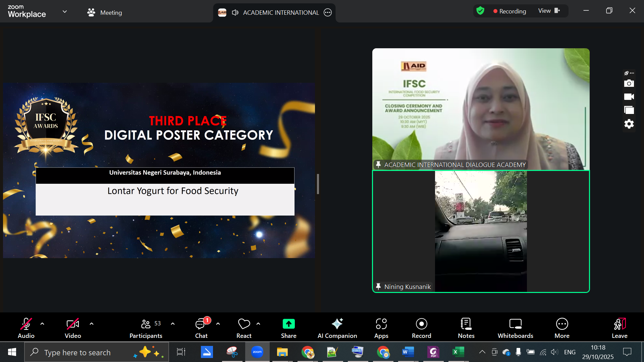
Task: Click the green Share screen icon
Action: point(288,324)
